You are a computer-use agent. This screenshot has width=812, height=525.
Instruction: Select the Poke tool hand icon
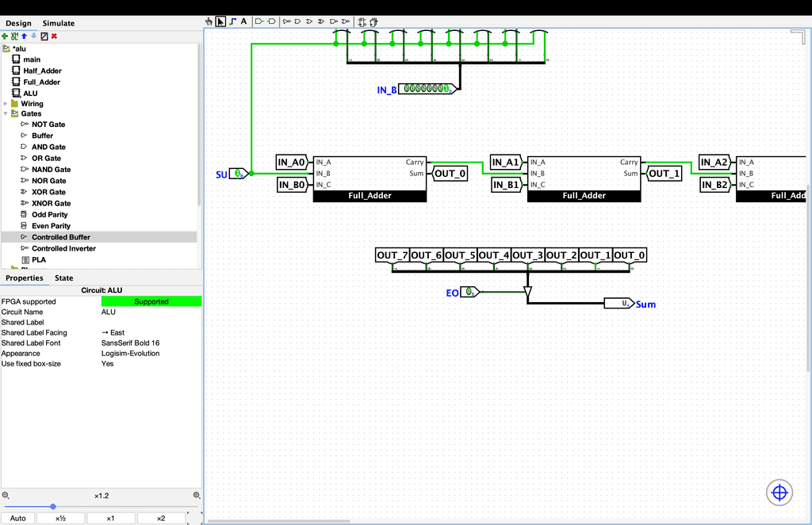click(x=209, y=21)
